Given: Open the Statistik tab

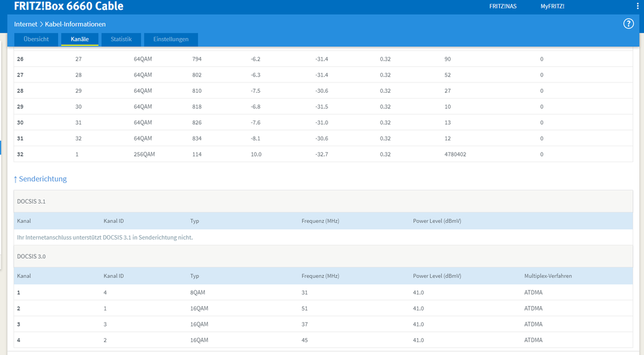Looking at the screenshot, I should [x=121, y=39].
